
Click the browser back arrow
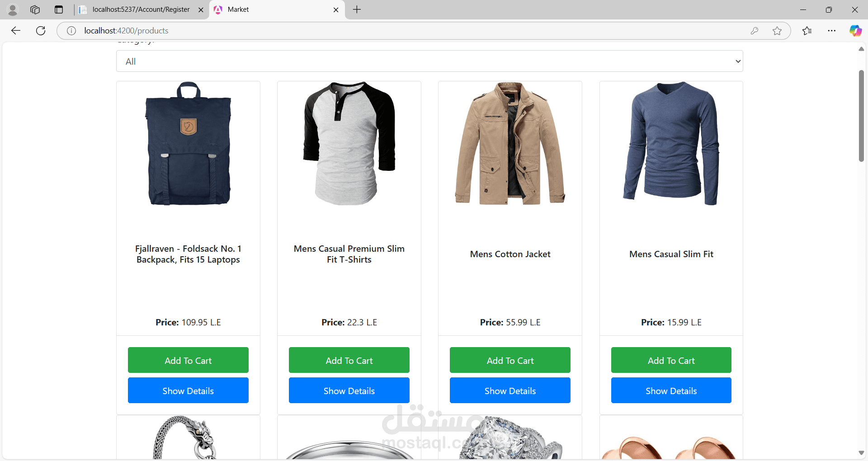click(x=16, y=31)
